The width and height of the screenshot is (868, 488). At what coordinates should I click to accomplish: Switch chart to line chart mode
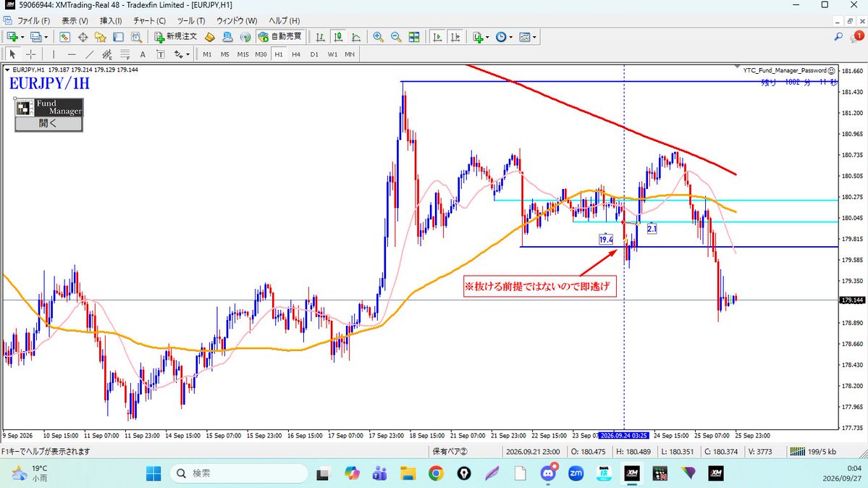point(356,37)
